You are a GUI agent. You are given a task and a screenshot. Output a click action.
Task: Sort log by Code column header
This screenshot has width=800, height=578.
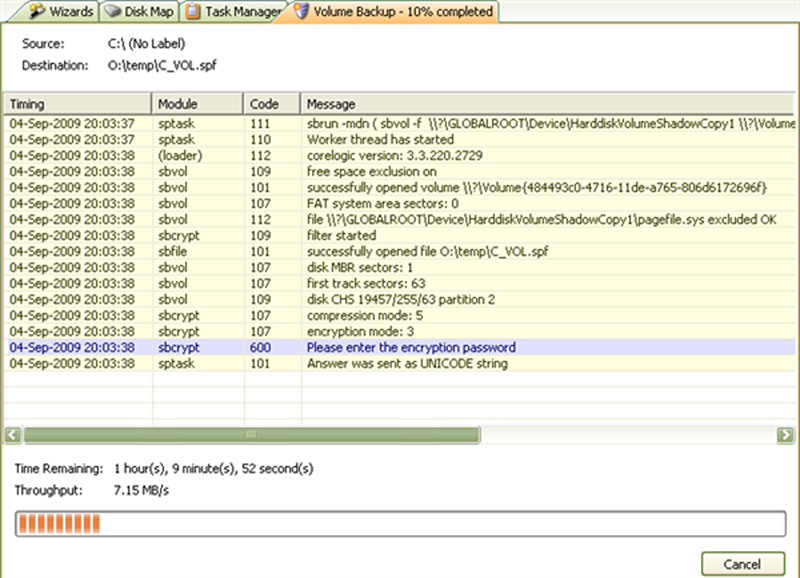(271, 104)
